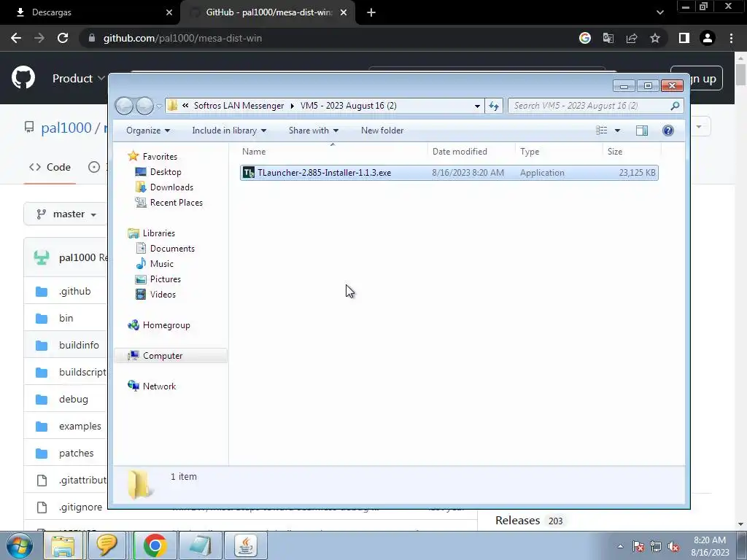
Task: Click the share page icon in Chrome
Action: click(632, 38)
